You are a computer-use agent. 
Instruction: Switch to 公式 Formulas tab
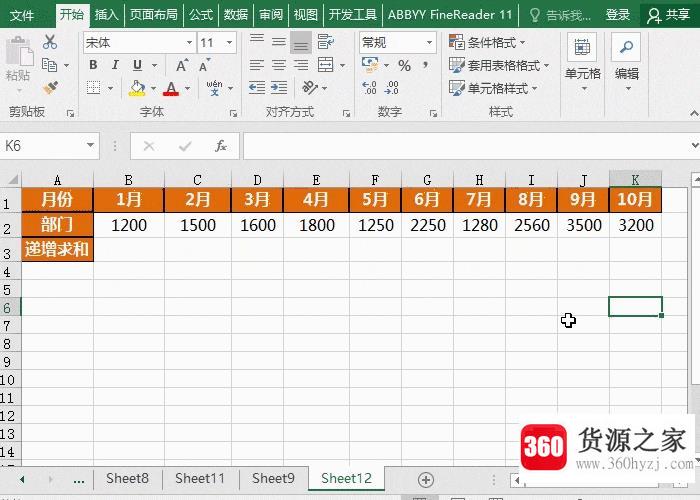[x=201, y=15]
